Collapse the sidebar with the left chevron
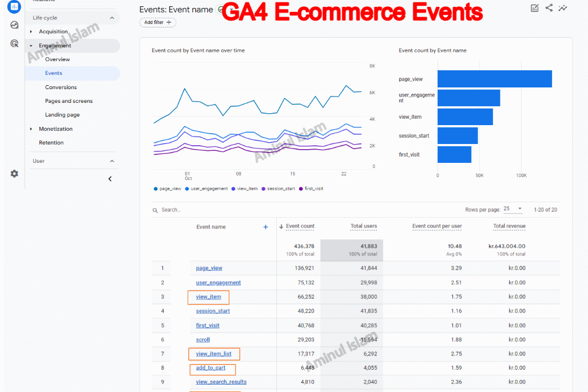This screenshot has width=588, height=392. tap(110, 179)
